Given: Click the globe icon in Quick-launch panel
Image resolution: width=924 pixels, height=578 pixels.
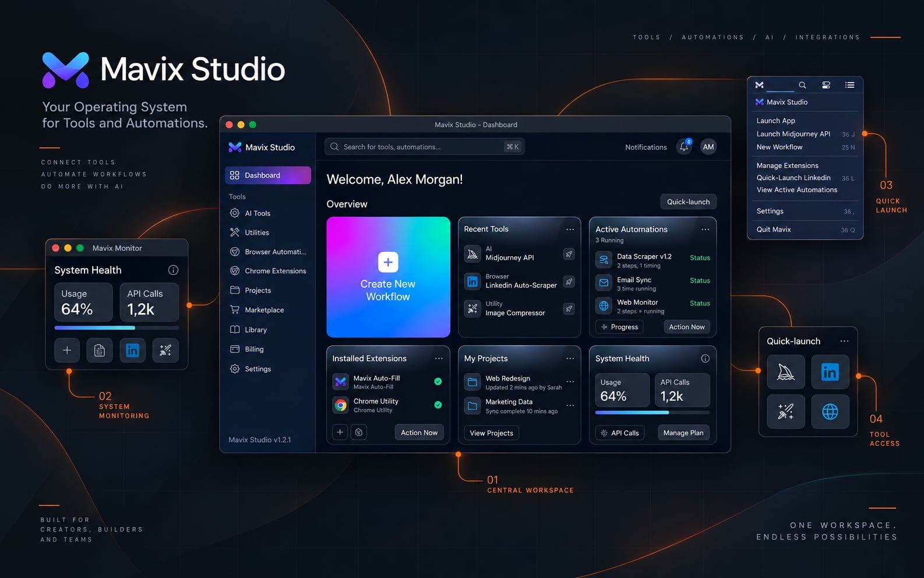Looking at the screenshot, I should [830, 411].
